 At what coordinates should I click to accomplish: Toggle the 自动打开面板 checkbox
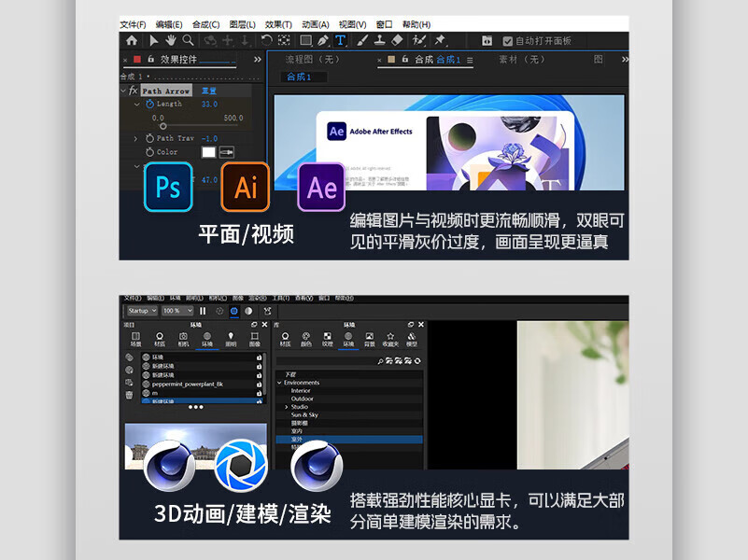(x=508, y=41)
